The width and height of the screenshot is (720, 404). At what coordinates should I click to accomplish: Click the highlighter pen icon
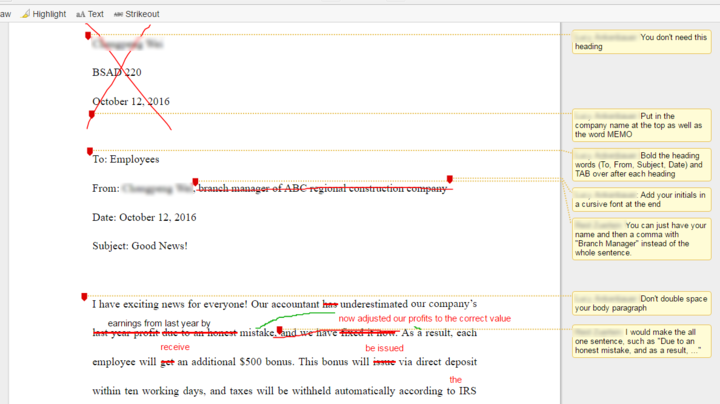click(26, 14)
